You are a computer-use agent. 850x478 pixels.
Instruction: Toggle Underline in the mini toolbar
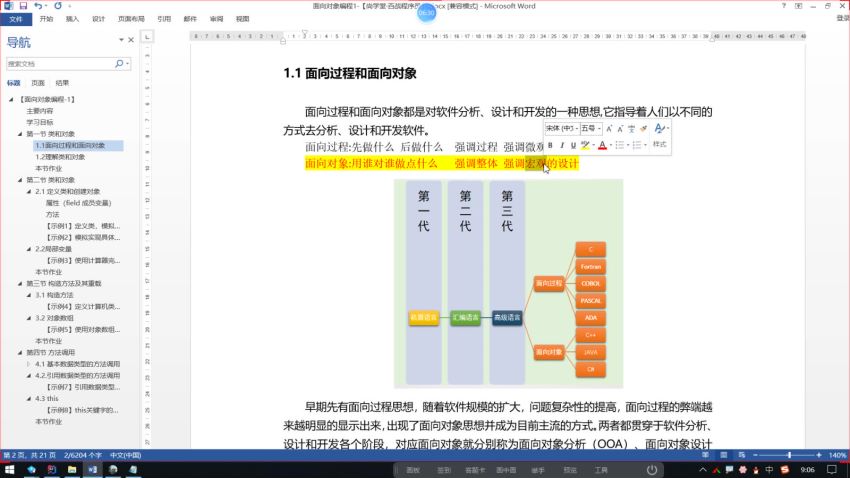(x=573, y=145)
